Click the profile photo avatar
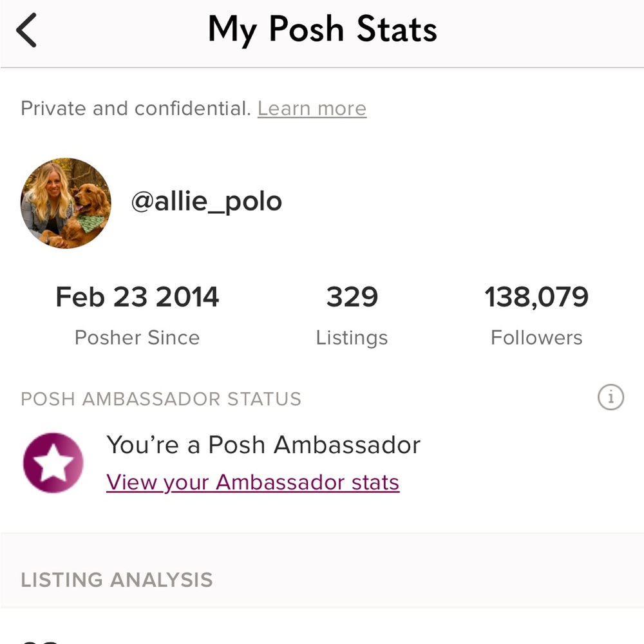The width and height of the screenshot is (644, 644). point(66,203)
